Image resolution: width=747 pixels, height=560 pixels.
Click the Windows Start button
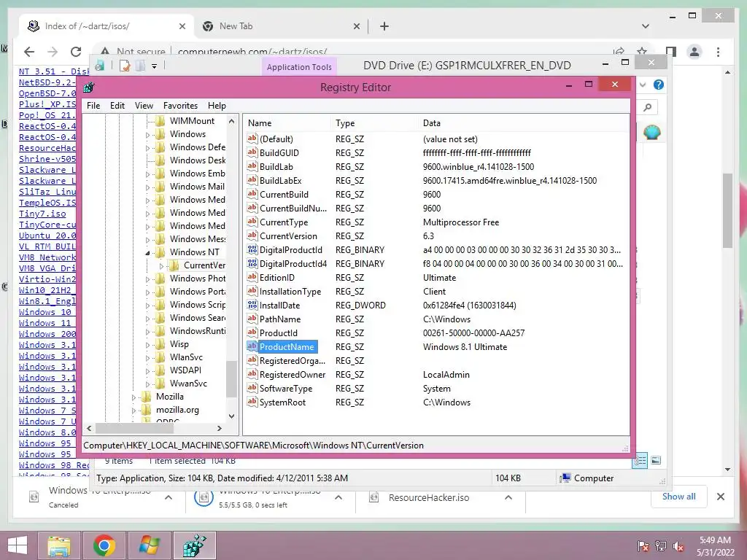click(x=18, y=545)
